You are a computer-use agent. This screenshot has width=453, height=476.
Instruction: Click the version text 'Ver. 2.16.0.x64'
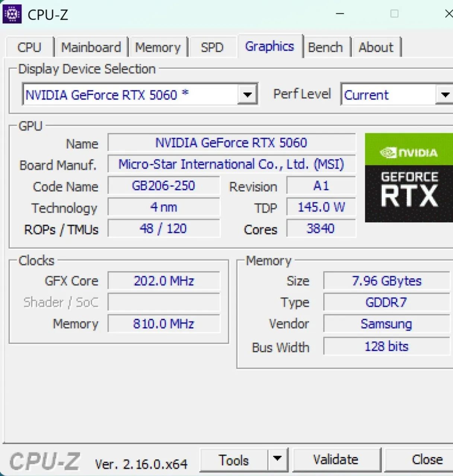coord(141,464)
